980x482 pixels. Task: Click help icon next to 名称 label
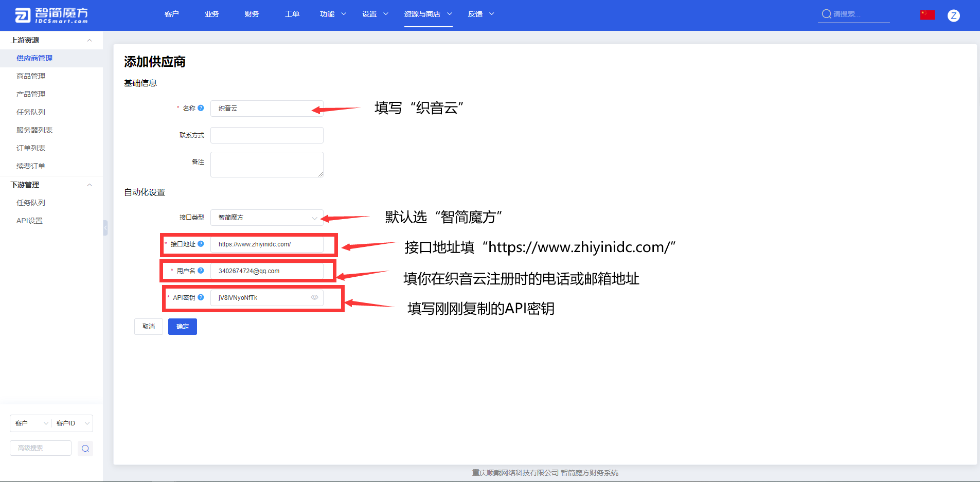[x=201, y=108]
